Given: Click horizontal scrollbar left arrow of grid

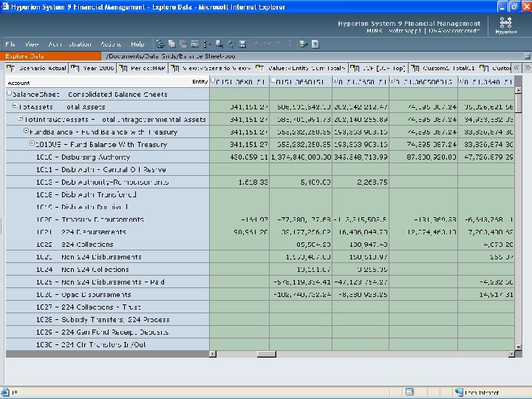Looking at the screenshot, I should [x=213, y=354].
